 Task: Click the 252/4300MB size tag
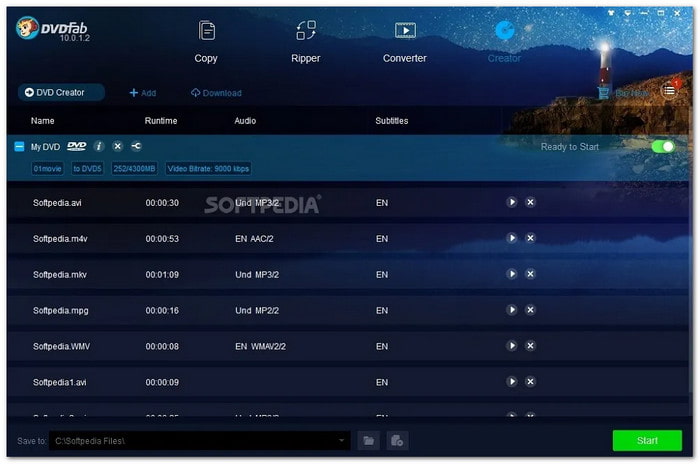(x=134, y=169)
